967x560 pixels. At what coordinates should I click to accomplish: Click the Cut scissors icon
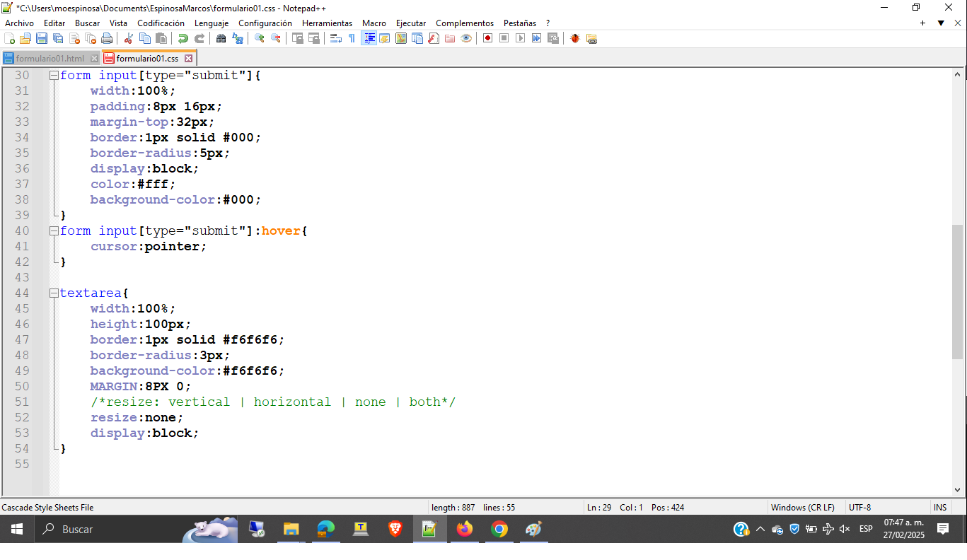click(129, 38)
